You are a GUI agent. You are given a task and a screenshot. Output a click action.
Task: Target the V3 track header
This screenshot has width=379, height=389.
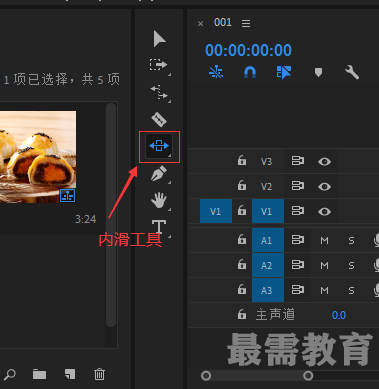(266, 162)
